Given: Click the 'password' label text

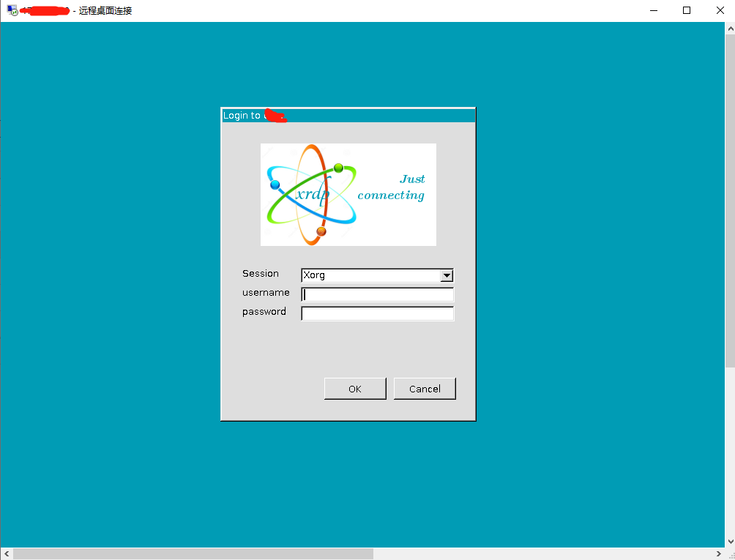Looking at the screenshot, I should 264,312.
